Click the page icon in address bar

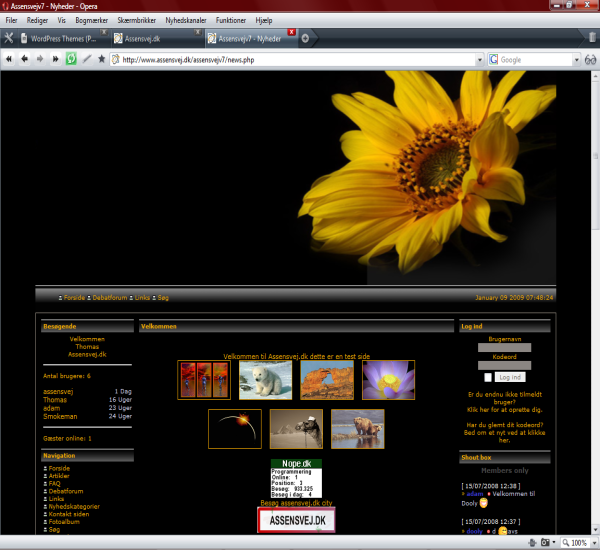pyautogui.click(x=116, y=59)
